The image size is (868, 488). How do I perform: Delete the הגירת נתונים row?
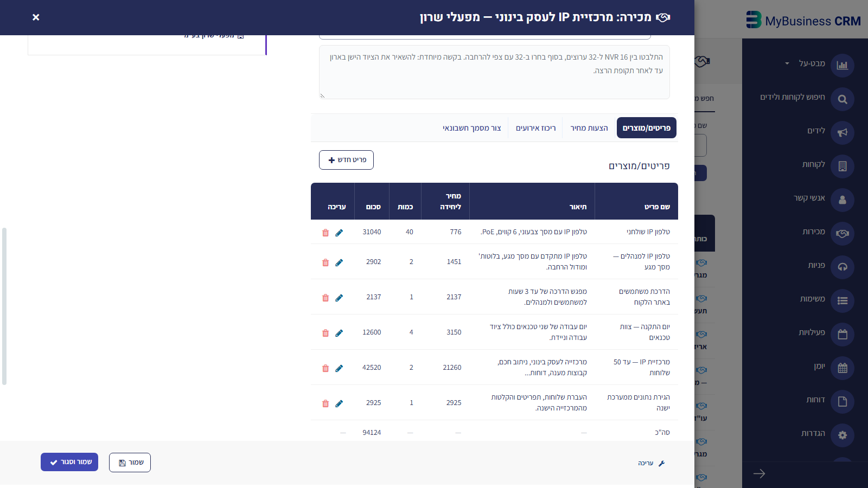coord(325,403)
